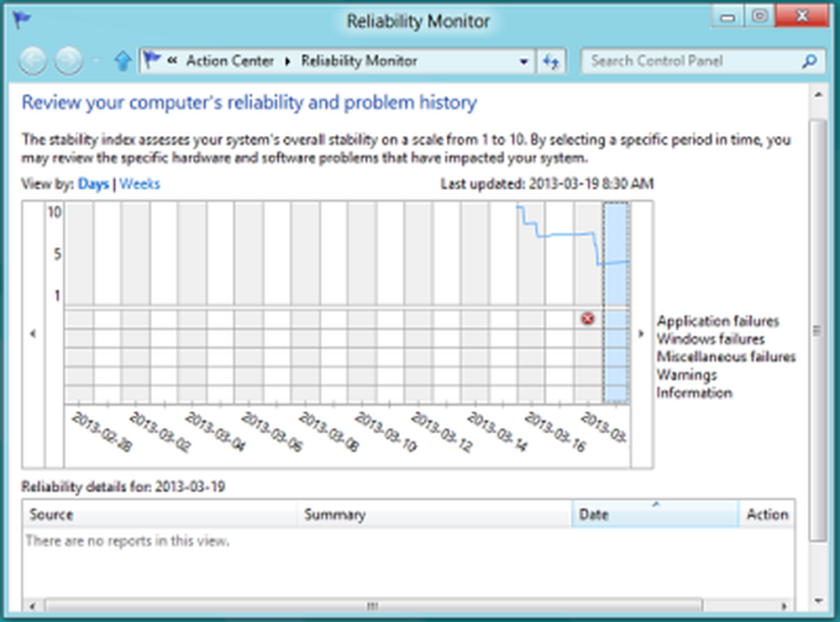This screenshot has height=622, width=840.
Task: Click in the Search Control Panel field
Action: pyautogui.click(x=689, y=61)
